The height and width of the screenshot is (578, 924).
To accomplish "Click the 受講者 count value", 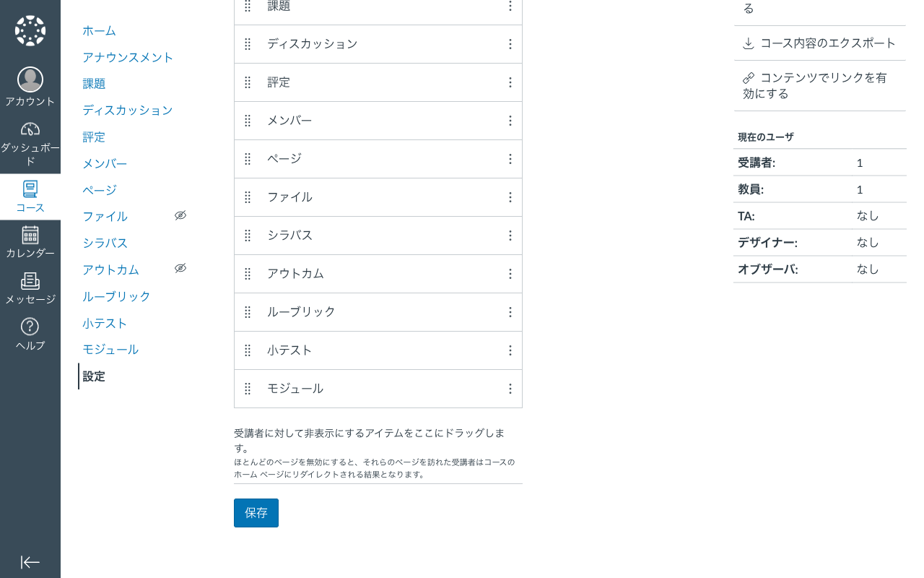I will point(860,163).
